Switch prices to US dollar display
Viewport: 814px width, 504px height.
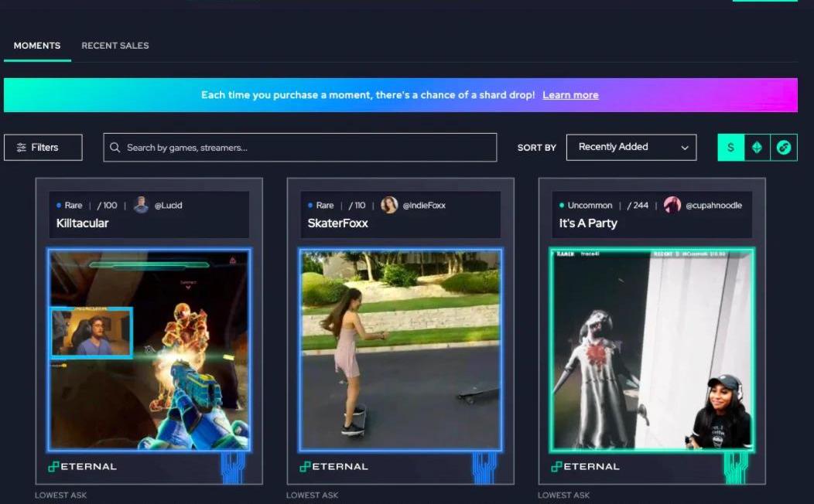[730, 148]
